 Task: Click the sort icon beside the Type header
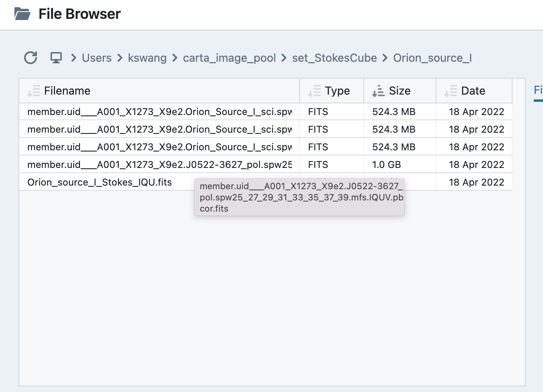point(314,91)
